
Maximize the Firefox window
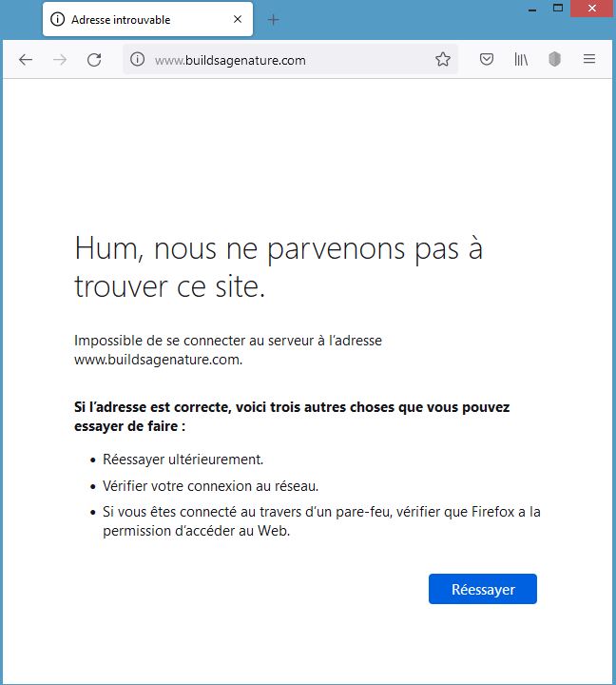pyautogui.click(x=558, y=8)
